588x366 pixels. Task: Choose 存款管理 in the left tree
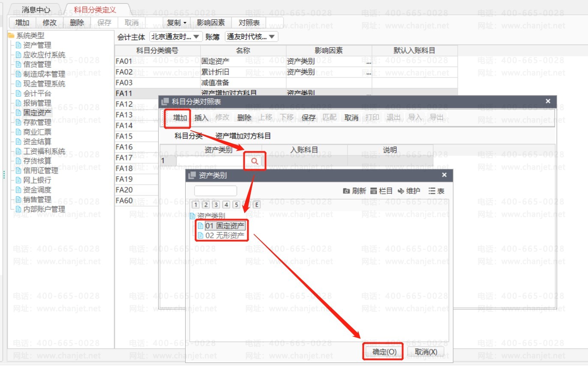[37, 122]
